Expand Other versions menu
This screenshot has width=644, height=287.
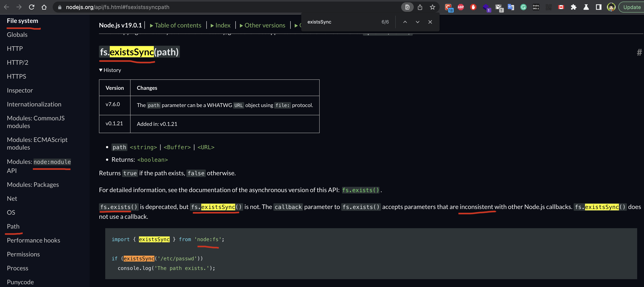[262, 25]
